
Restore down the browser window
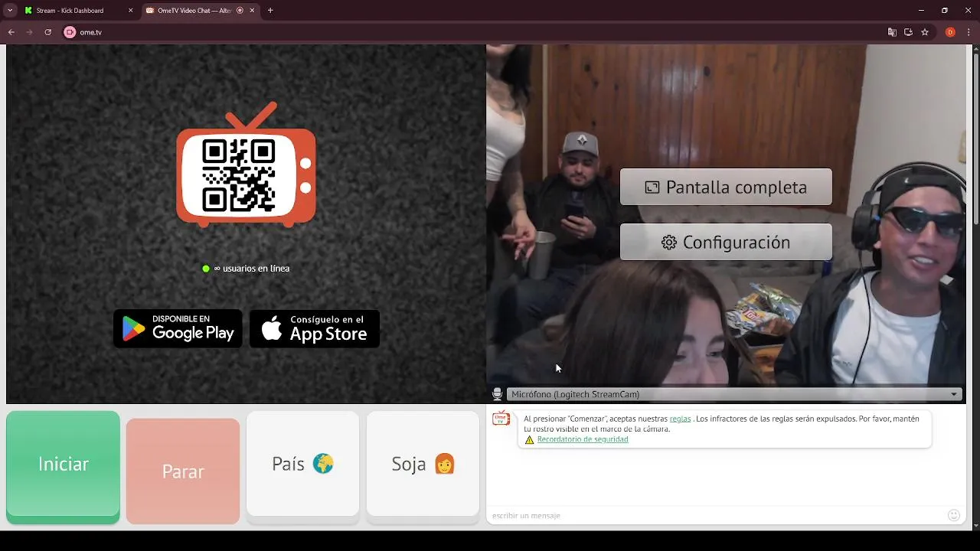point(945,11)
